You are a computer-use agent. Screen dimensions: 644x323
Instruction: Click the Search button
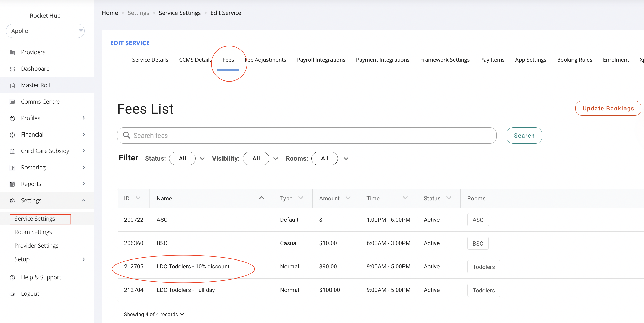[x=524, y=136]
